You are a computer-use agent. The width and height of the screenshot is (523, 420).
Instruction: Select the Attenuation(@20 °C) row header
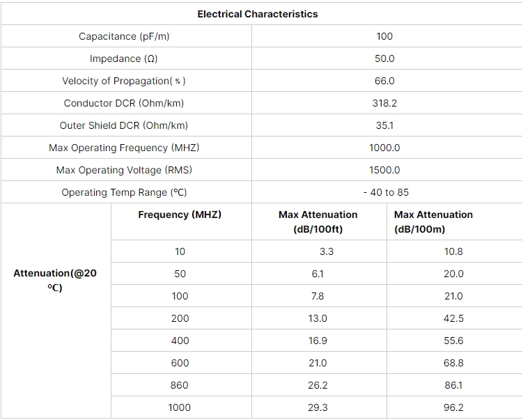(55, 280)
